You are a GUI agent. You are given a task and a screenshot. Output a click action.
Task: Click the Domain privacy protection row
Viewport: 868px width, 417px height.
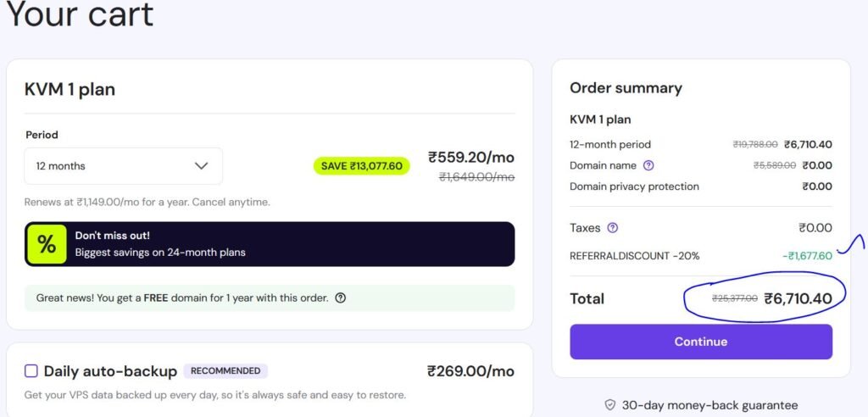coord(634,186)
